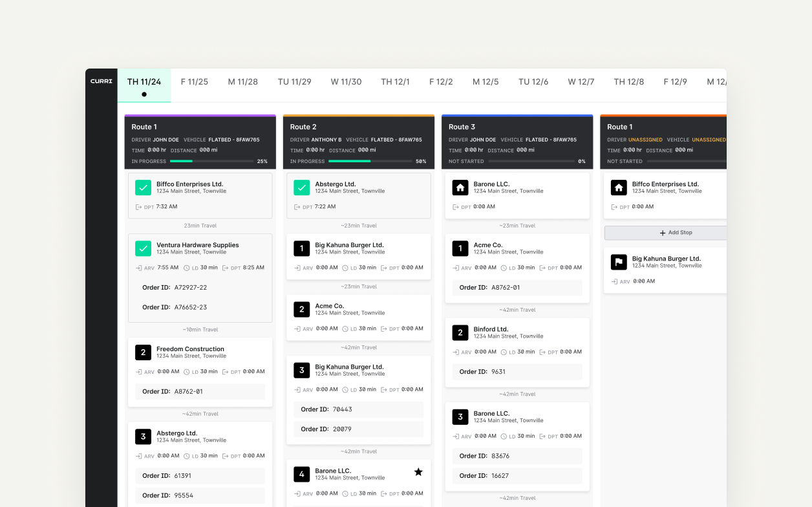This screenshot has height=507, width=812.
Task: Click the CURRI logo in sidebar
Action: [101, 81]
